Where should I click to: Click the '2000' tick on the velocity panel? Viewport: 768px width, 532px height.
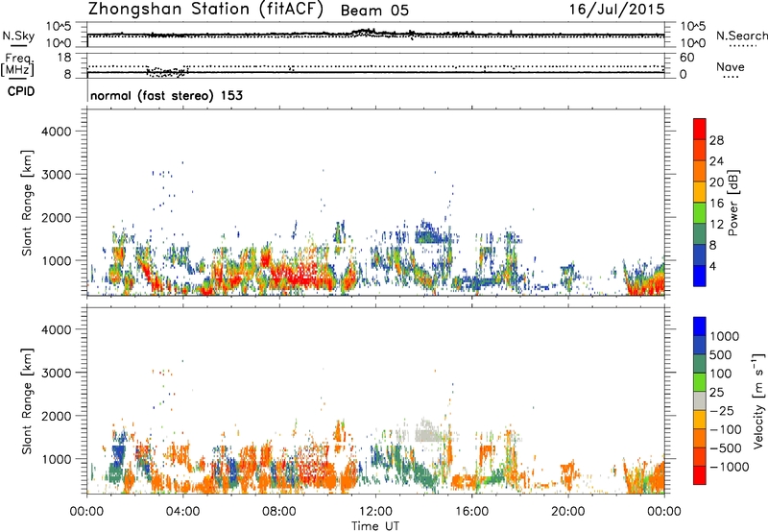pos(57,416)
